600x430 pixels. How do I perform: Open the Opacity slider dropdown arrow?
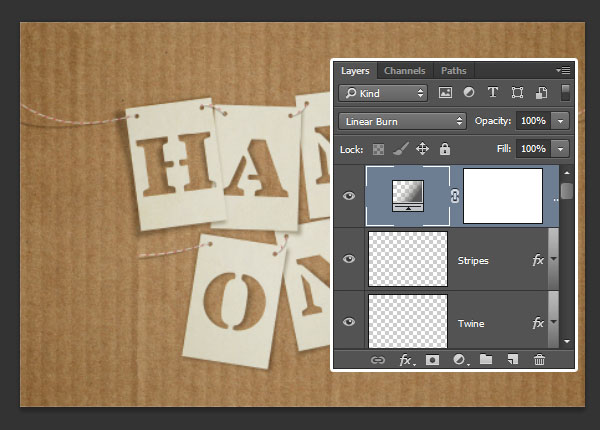click(x=560, y=121)
